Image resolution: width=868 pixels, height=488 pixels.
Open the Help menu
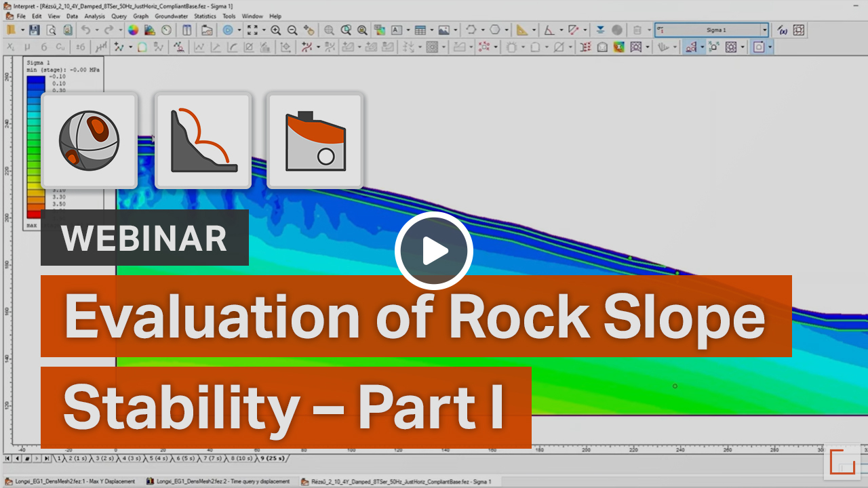coord(275,16)
